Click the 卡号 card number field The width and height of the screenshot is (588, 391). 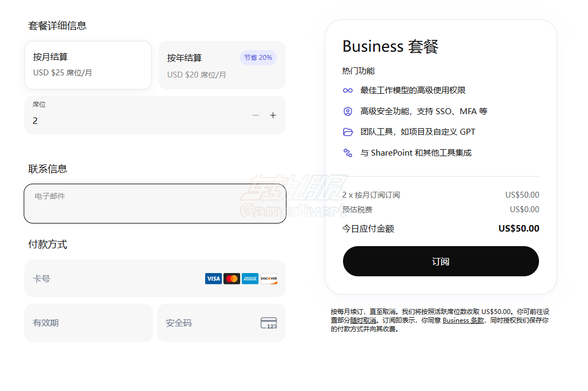pyautogui.click(x=155, y=278)
